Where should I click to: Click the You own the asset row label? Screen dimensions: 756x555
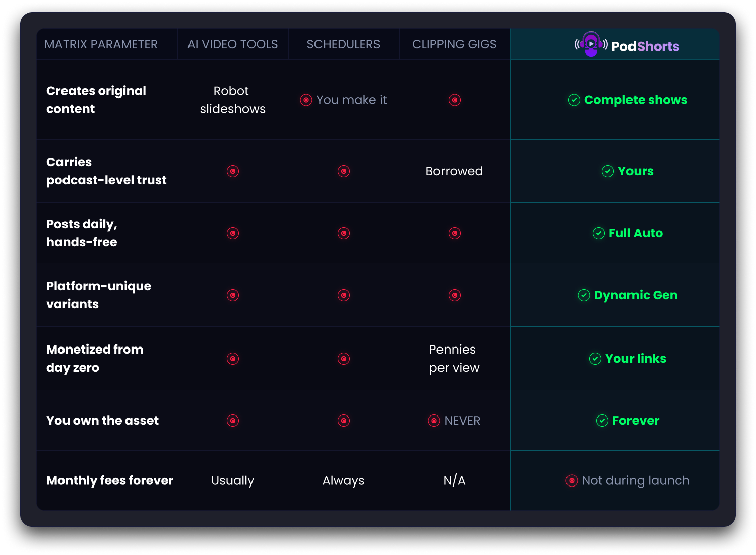(x=102, y=421)
